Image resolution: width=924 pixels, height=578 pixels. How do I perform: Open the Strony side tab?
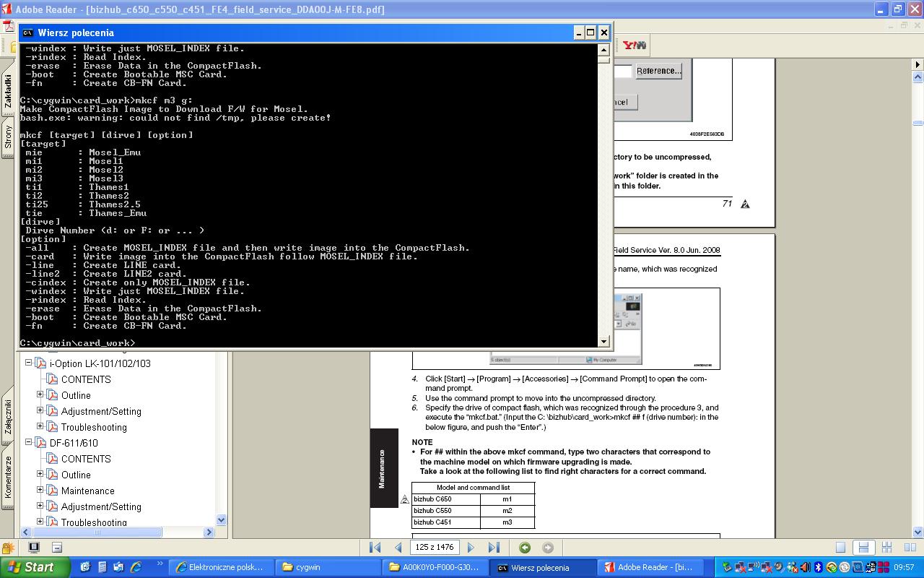[8, 136]
